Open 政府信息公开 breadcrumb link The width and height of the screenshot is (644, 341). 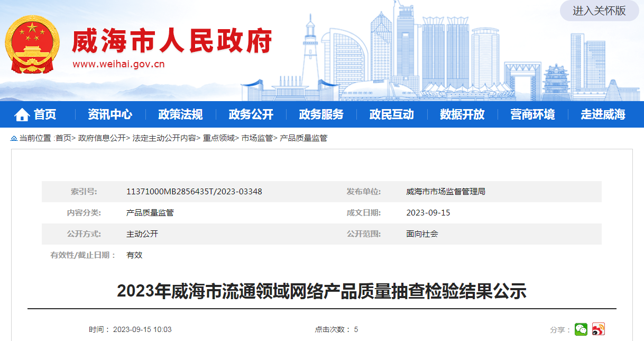(x=102, y=138)
